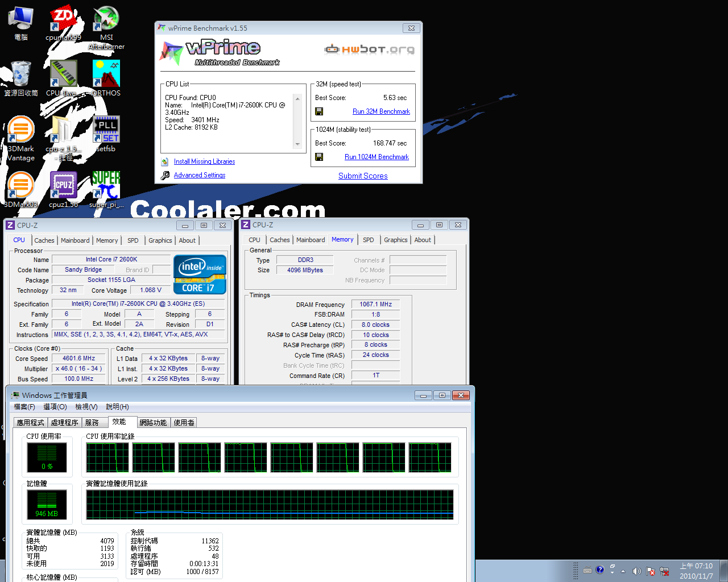Screen dimensions: 728x582
Task: Launch the super_pi desktop shortcut
Action: point(106,190)
